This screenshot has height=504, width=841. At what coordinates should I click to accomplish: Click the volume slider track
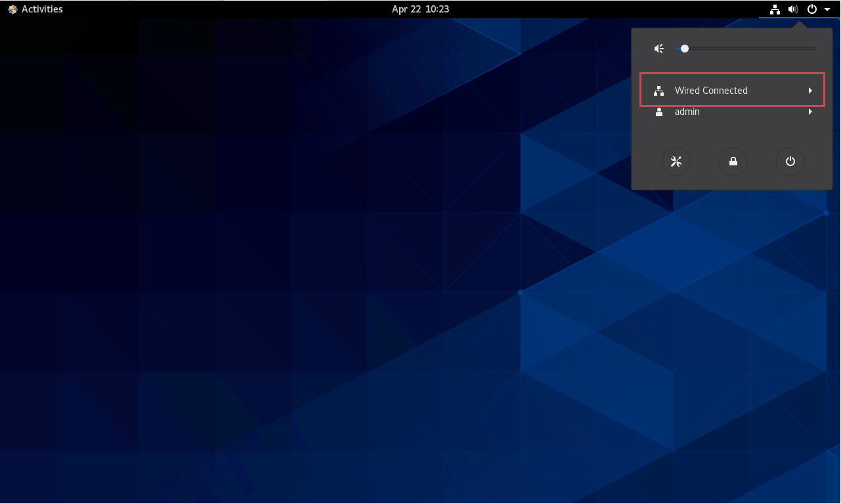click(745, 49)
